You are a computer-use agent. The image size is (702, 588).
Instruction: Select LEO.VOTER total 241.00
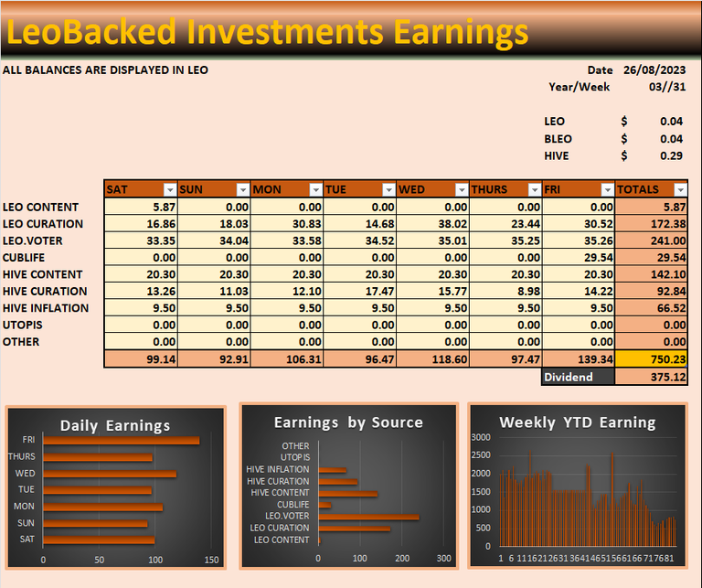pos(652,241)
